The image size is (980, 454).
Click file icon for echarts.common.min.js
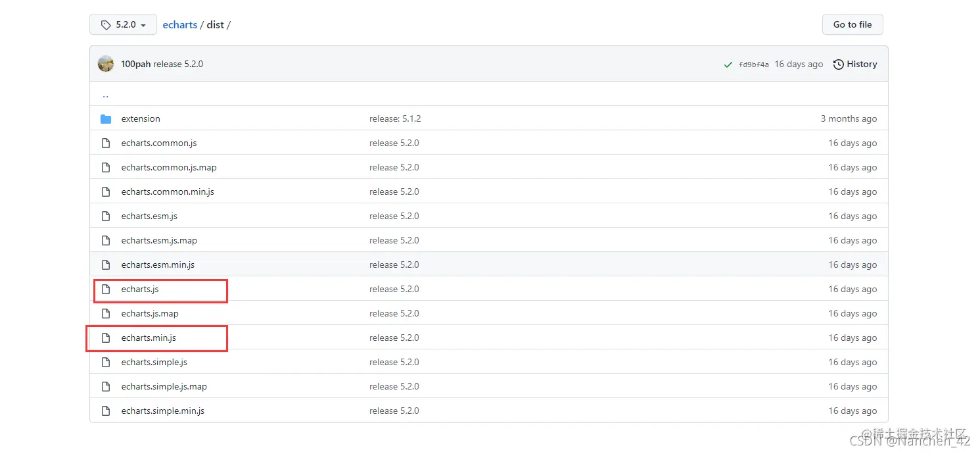pos(106,191)
